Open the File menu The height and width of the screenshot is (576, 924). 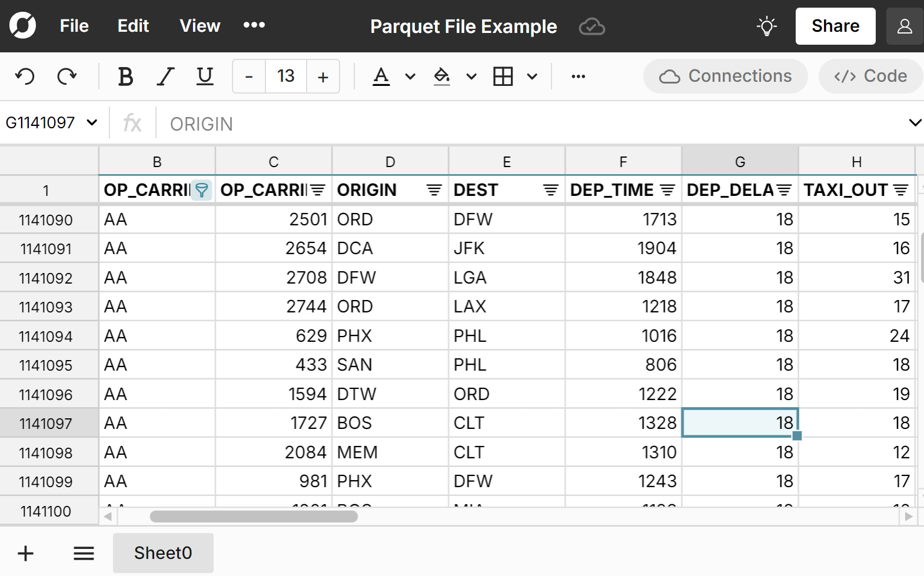point(74,26)
